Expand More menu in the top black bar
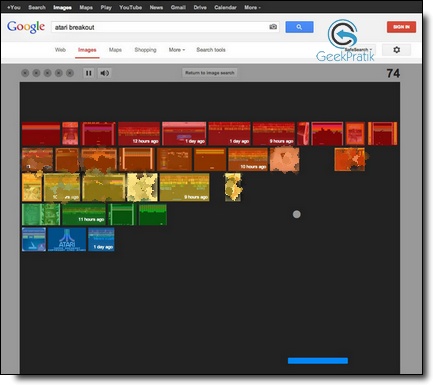Image resolution: width=433 pixels, height=385 pixels. point(252,7)
